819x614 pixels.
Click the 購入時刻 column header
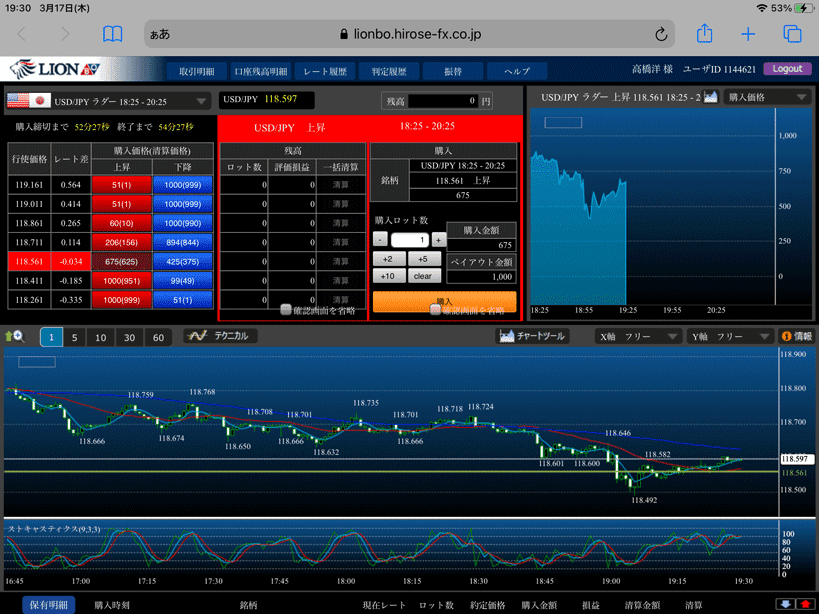point(112,606)
